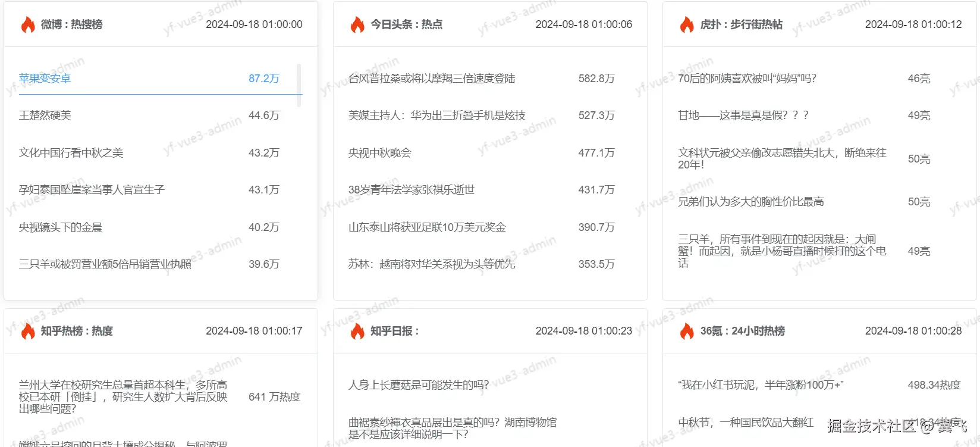Click the 431.7万 heat value
This screenshot has height=447, width=980.
pos(596,190)
